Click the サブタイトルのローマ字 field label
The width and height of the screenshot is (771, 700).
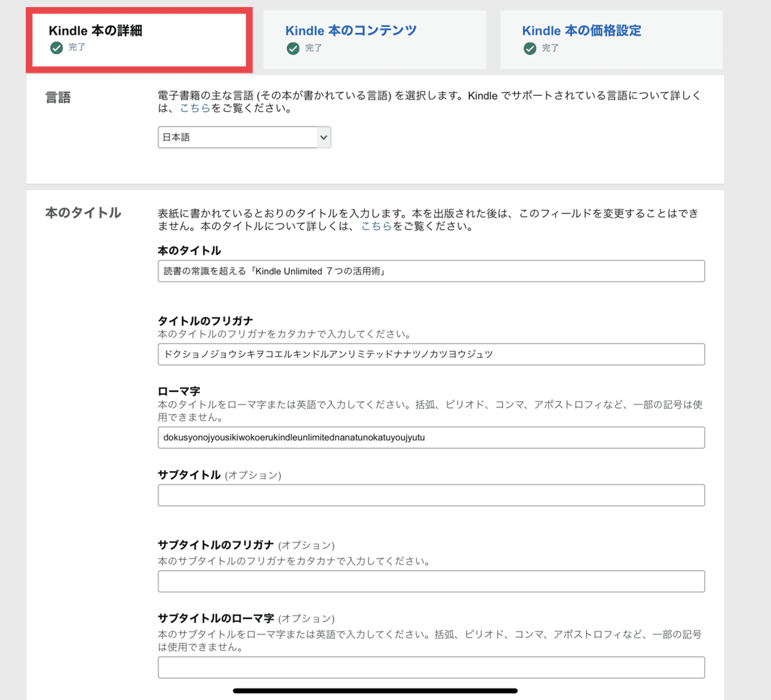click(216, 618)
